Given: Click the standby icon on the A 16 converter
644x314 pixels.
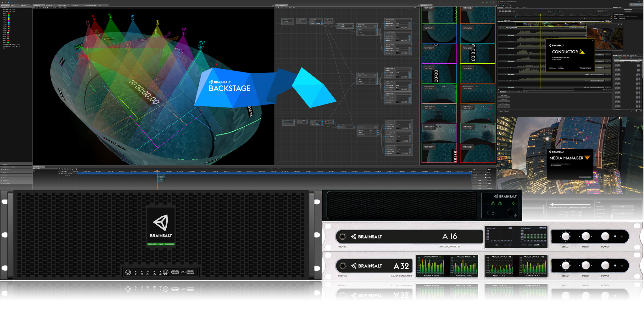Looking at the screenshot, I should [622, 236].
